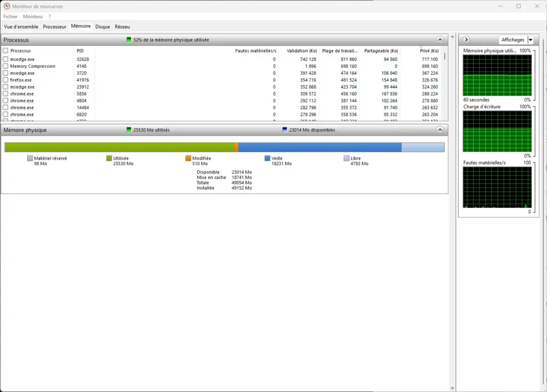Check the box next to firefox.exe

pyautogui.click(x=5, y=80)
